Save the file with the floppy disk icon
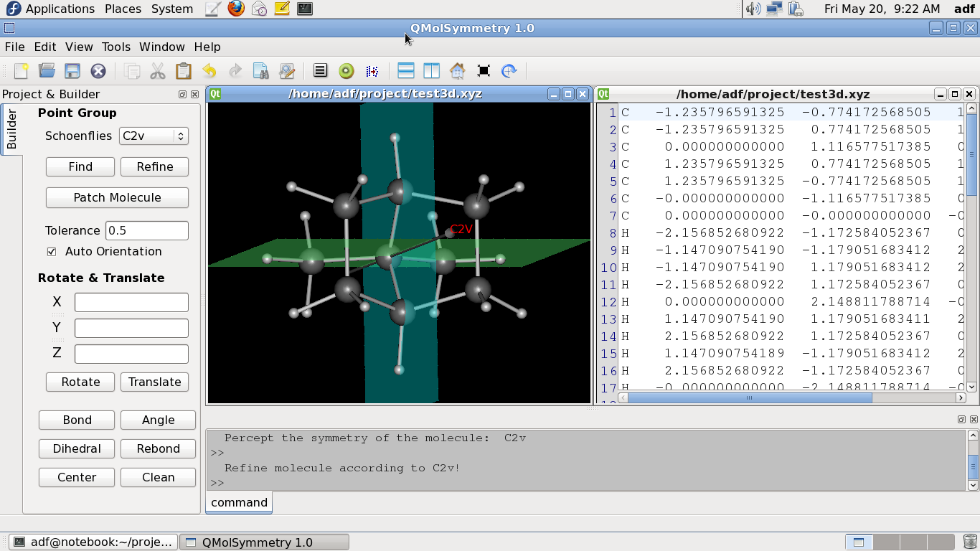This screenshot has height=551, width=980. pos(72,70)
